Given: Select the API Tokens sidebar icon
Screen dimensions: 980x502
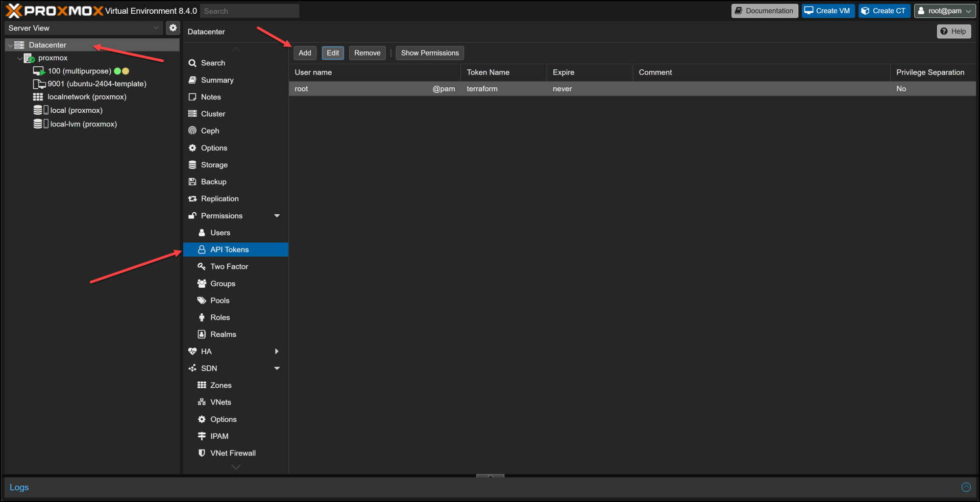Looking at the screenshot, I should (x=202, y=249).
